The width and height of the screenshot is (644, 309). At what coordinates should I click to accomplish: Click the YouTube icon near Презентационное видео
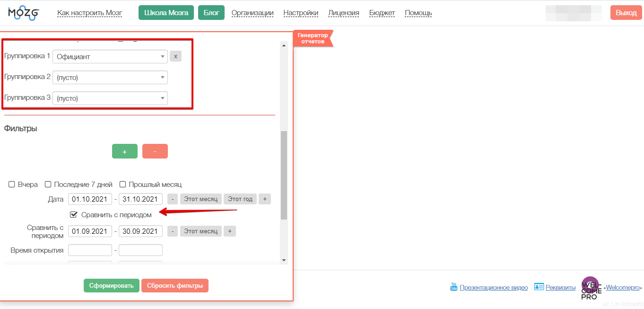453,287
